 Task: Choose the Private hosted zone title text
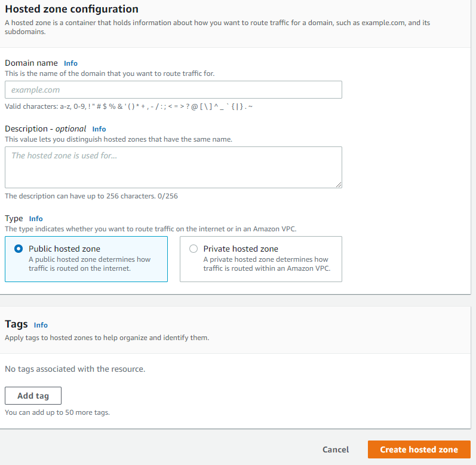[241, 249]
